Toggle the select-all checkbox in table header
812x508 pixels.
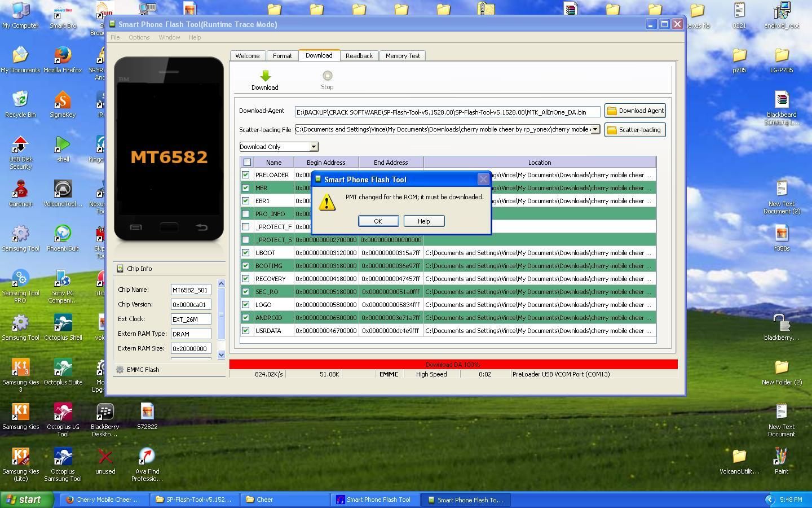pos(247,163)
